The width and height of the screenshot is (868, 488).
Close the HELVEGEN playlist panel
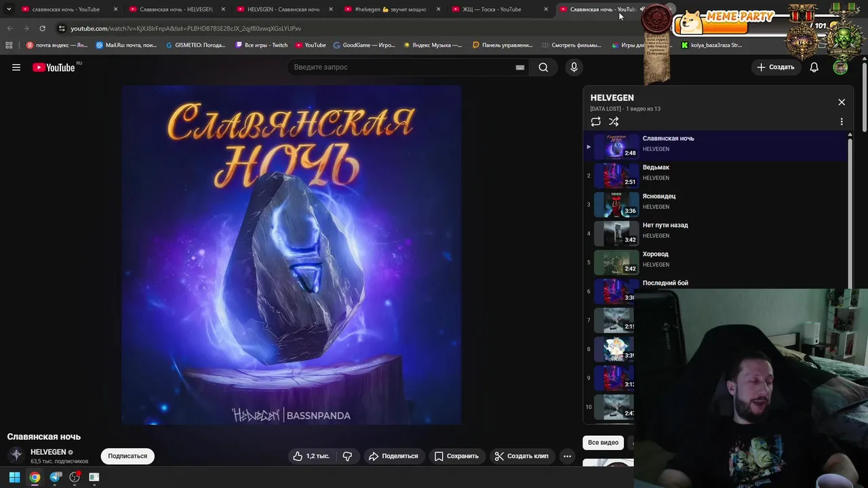(842, 102)
